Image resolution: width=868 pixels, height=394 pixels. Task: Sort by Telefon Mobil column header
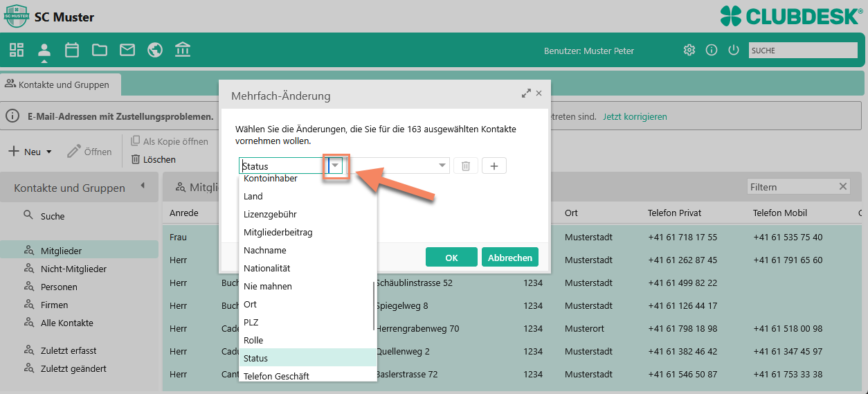[x=780, y=213]
